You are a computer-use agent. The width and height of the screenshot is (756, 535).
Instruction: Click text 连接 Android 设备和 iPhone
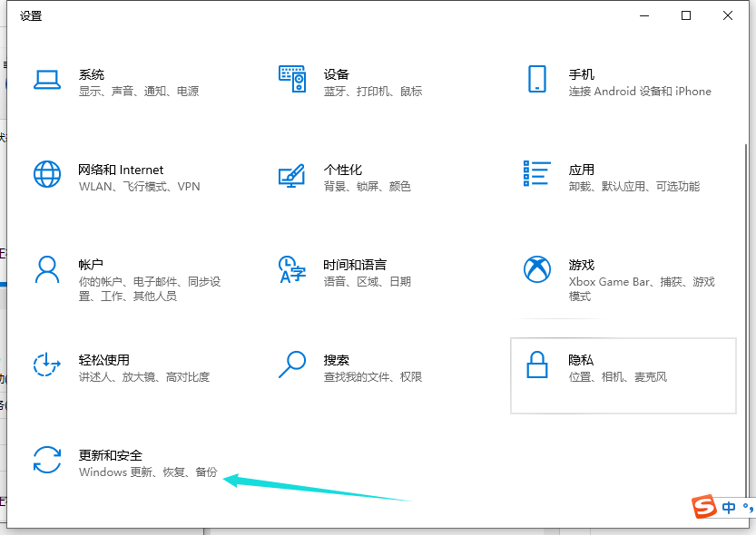640,91
